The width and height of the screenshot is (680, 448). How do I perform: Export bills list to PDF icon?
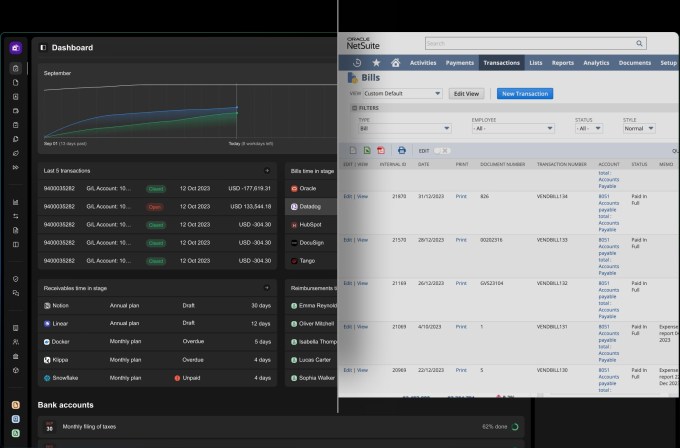point(381,150)
